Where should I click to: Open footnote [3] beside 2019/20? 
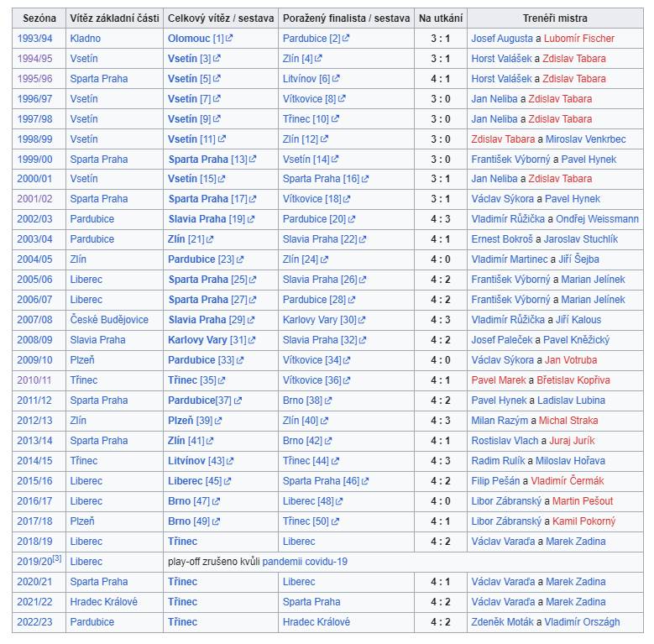[x=57, y=558]
